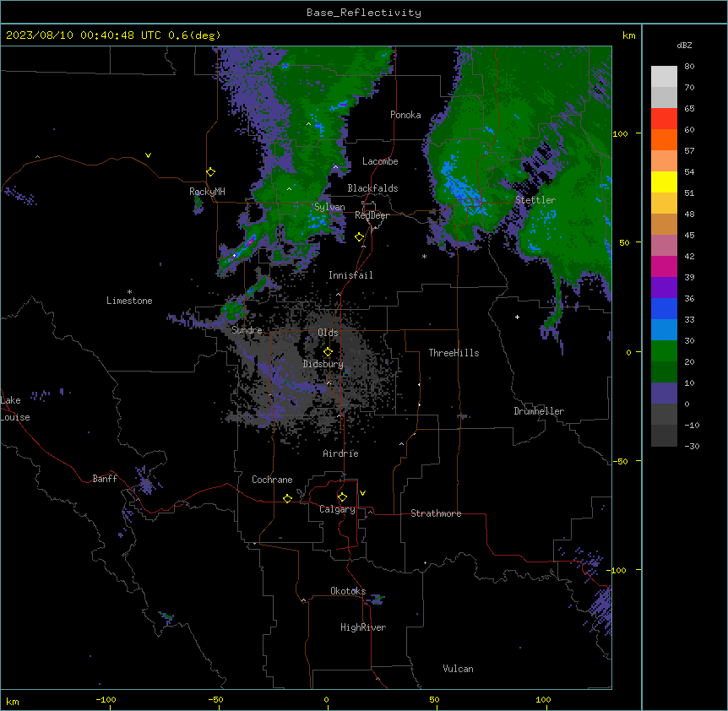Image resolution: width=728 pixels, height=711 pixels.
Task: Select the lightest gray swatch between 80 and 70
Action: pos(664,77)
